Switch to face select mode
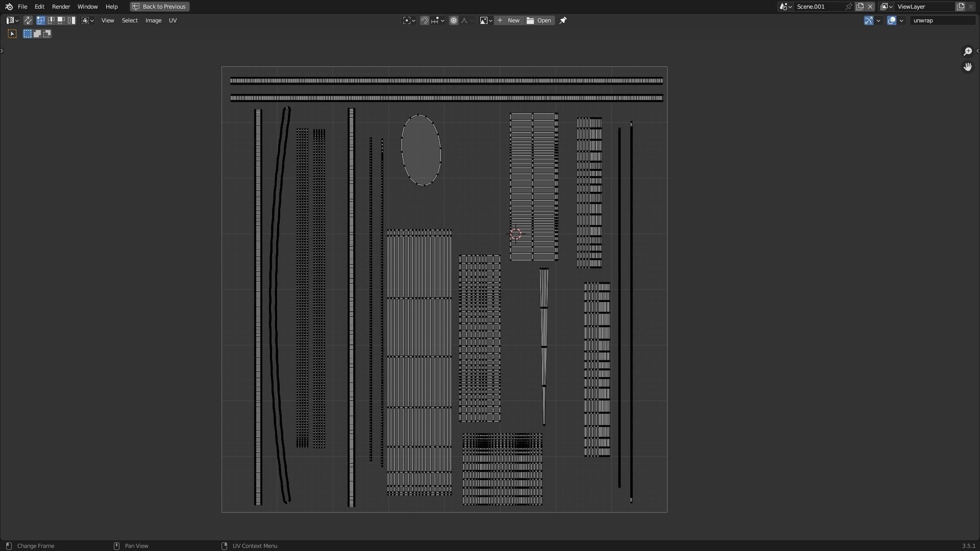This screenshot has width=980, height=551. (x=61, y=20)
